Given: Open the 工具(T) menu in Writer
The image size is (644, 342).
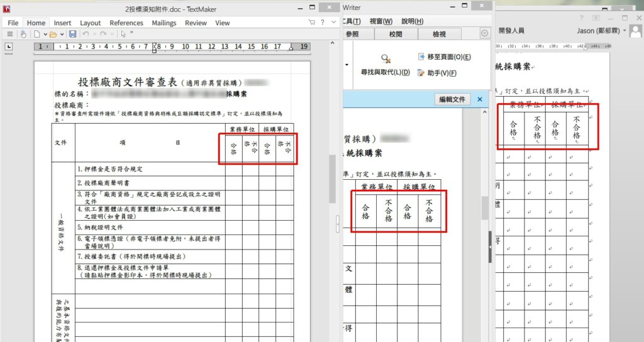Looking at the screenshot, I should click(352, 21).
